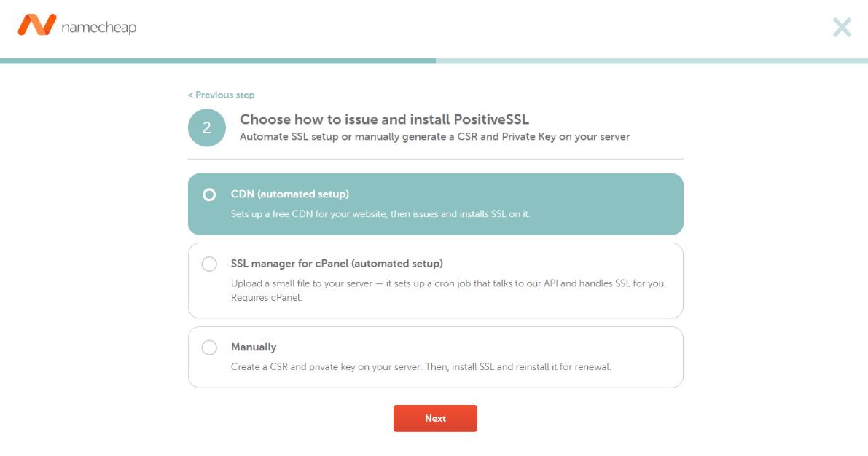Click the 'Automate SSL setup' subtitle text
The image size is (868, 456).
pyautogui.click(x=434, y=137)
